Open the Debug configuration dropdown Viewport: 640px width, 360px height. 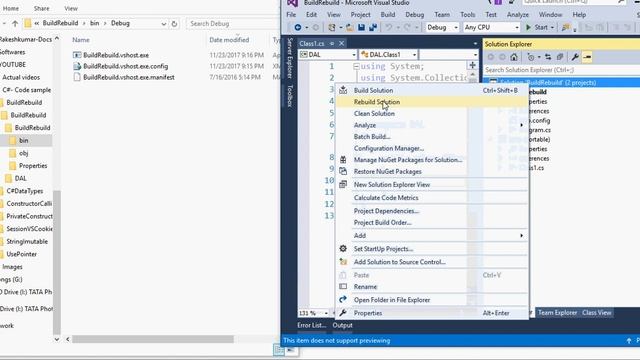tap(442, 27)
